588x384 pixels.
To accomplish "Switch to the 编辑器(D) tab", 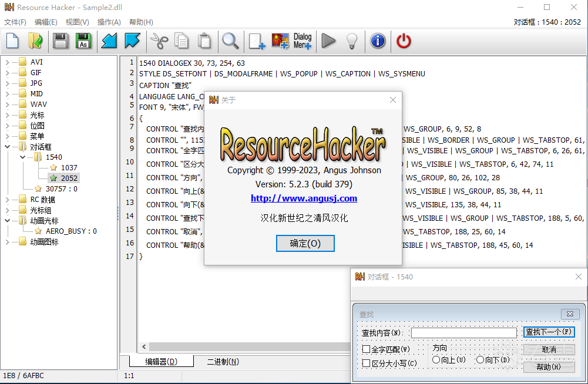I will [162, 362].
